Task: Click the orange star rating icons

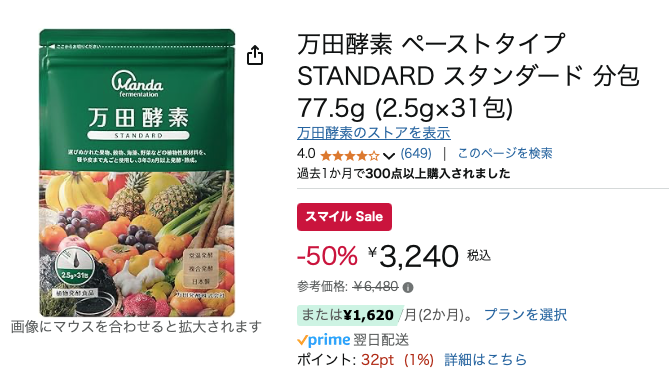Action: [x=349, y=155]
